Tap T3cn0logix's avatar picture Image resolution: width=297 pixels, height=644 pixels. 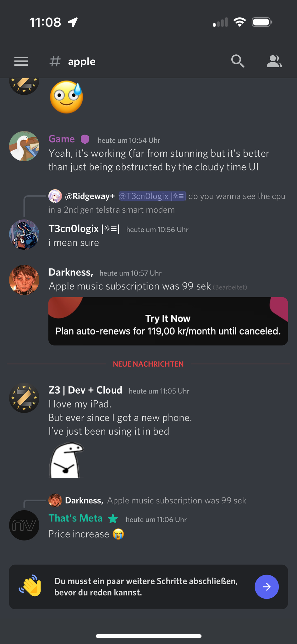(x=24, y=235)
